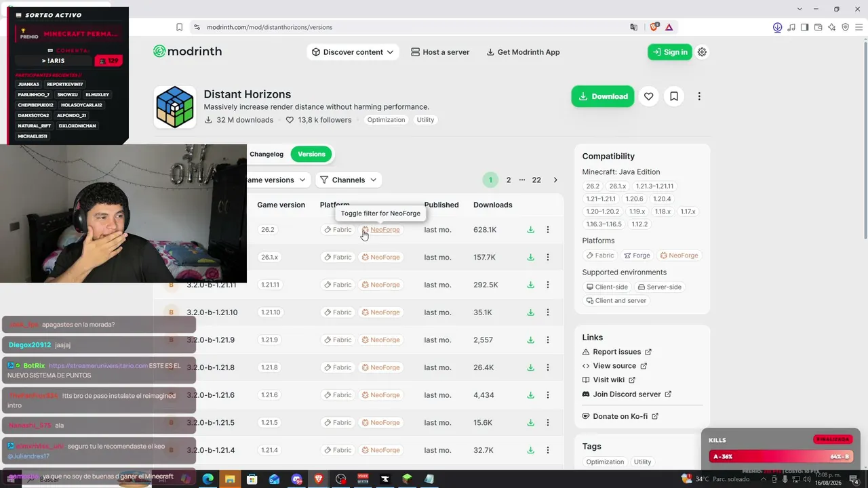The height and width of the screenshot is (488, 868).
Task: Bookmark this page from address bar
Action: coord(179,27)
